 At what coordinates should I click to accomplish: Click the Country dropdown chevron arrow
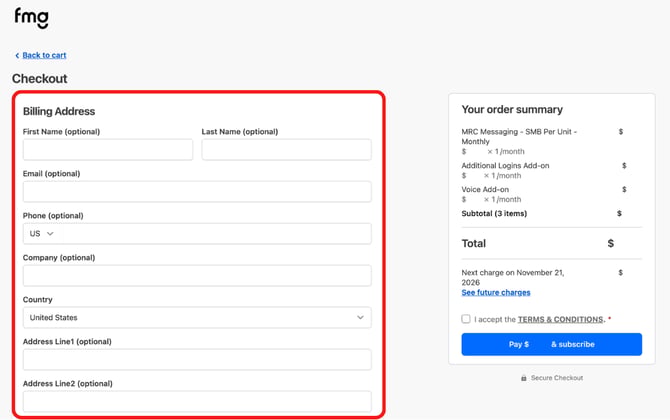pos(360,317)
